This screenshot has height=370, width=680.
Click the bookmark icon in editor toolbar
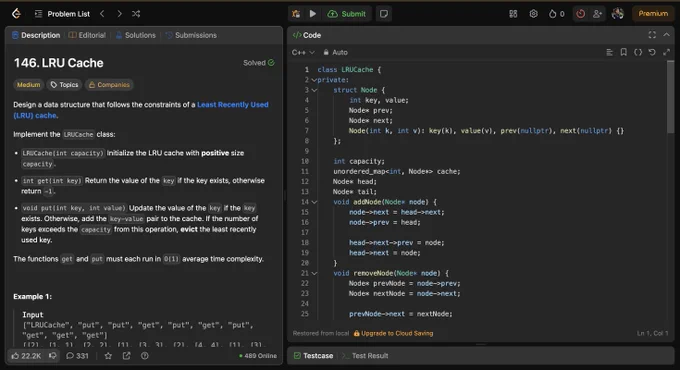624,52
